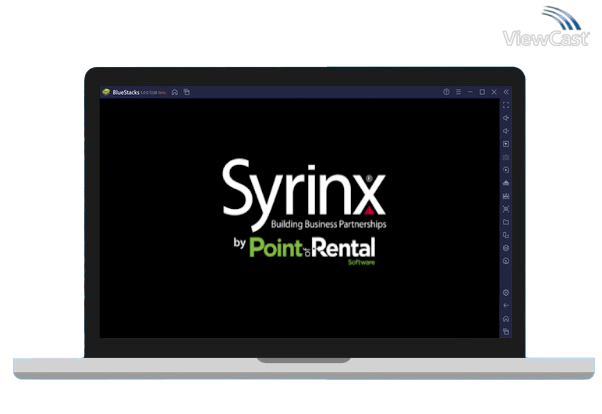Minimize the BlueStacks window
The image size is (602, 414).
coord(470,92)
